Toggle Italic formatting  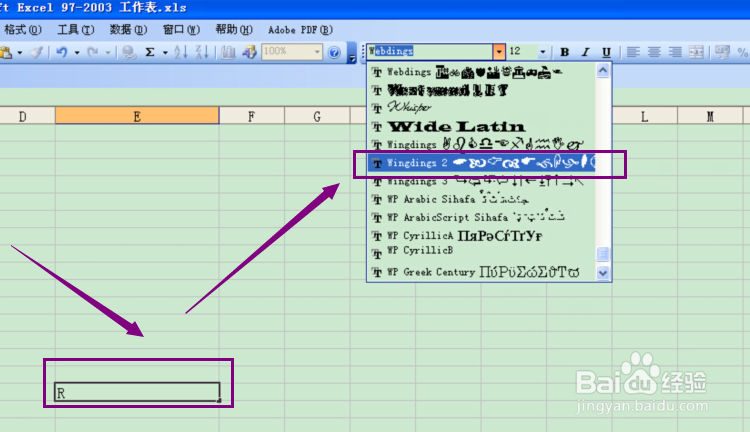coord(585,52)
